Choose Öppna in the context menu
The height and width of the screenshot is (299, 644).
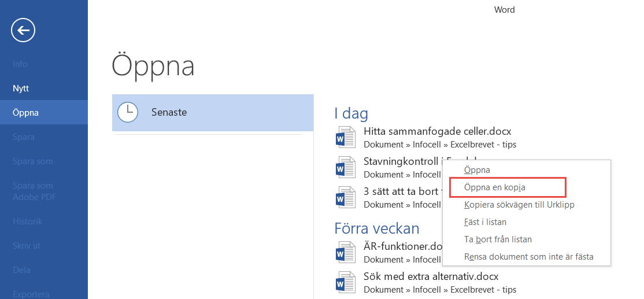click(477, 170)
